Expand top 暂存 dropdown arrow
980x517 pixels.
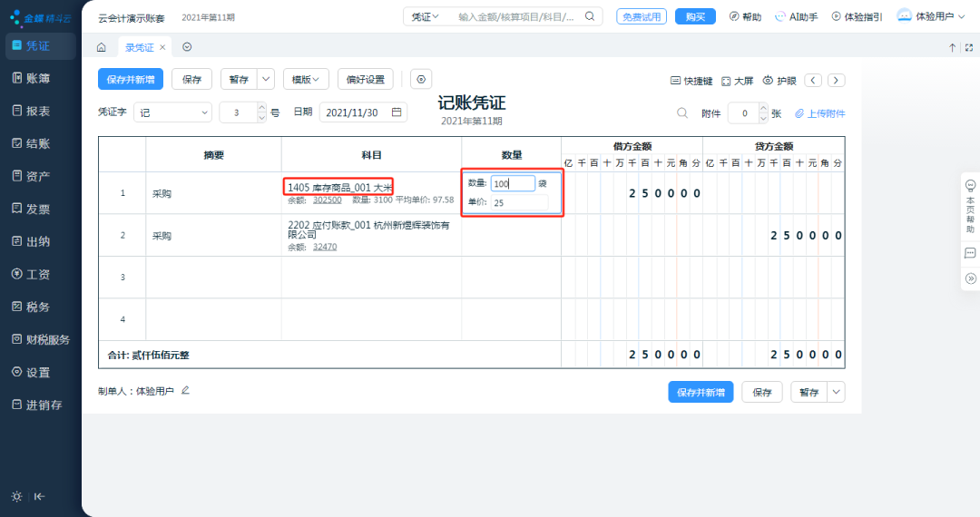266,79
